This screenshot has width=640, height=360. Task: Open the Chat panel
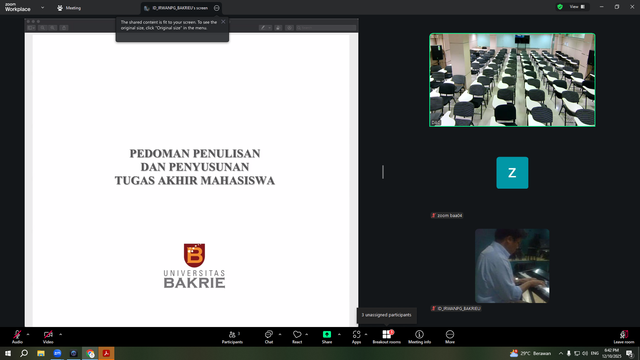(x=269, y=337)
